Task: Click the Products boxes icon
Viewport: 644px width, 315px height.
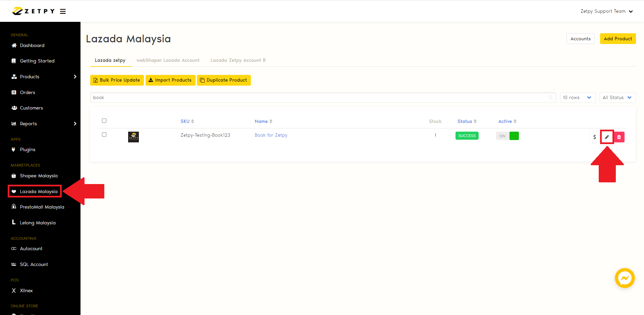Action: point(14,77)
